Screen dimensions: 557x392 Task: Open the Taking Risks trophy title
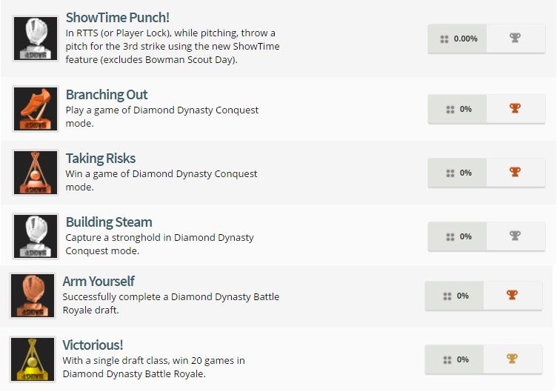[101, 159]
